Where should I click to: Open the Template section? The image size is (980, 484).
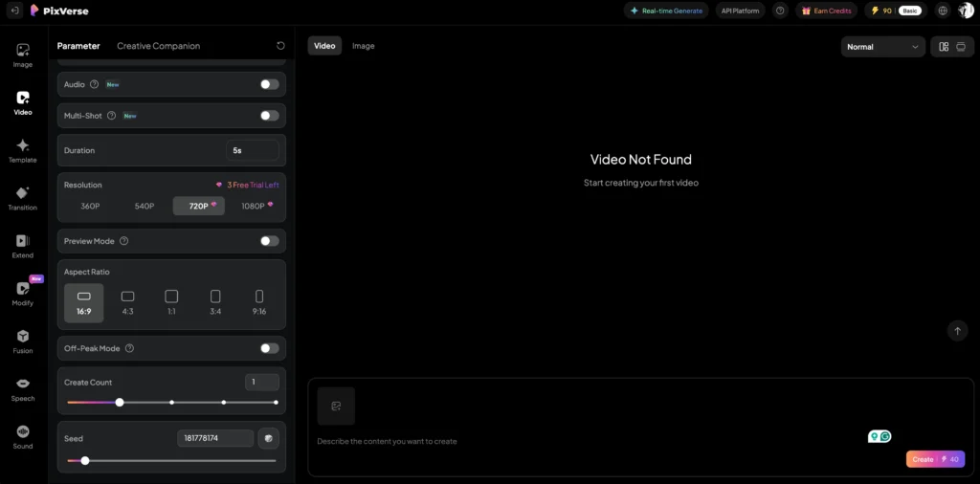tap(23, 150)
